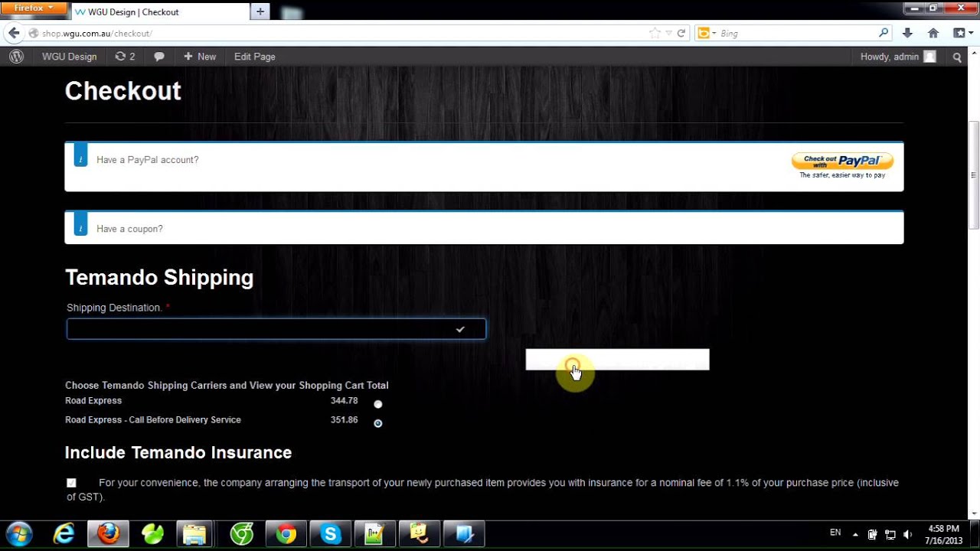Expand the Have a PayPal account? notice
980x551 pixels.
[x=147, y=160]
